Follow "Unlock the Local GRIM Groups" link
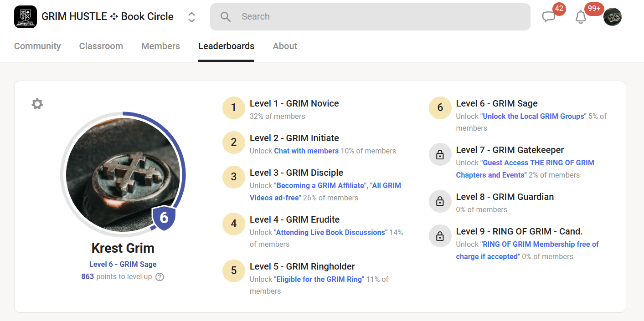This screenshot has width=644, height=321. pyautogui.click(x=533, y=116)
